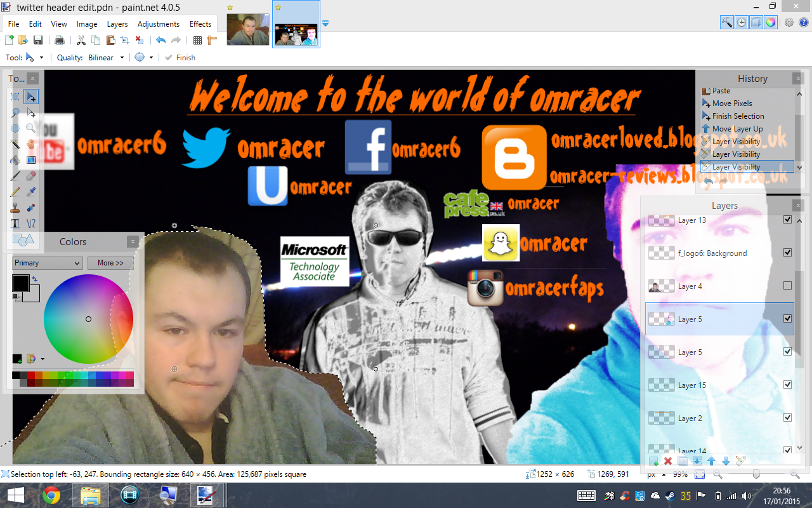The width and height of the screenshot is (812, 508).
Task: Click the Paste clipboard icon
Action: click(x=110, y=41)
